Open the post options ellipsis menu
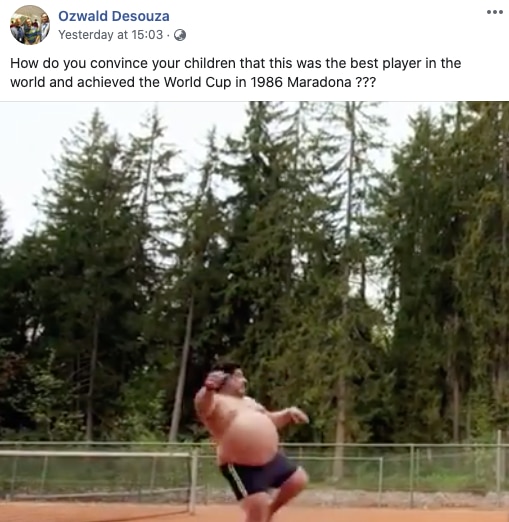509x522 pixels. pyautogui.click(x=495, y=12)
